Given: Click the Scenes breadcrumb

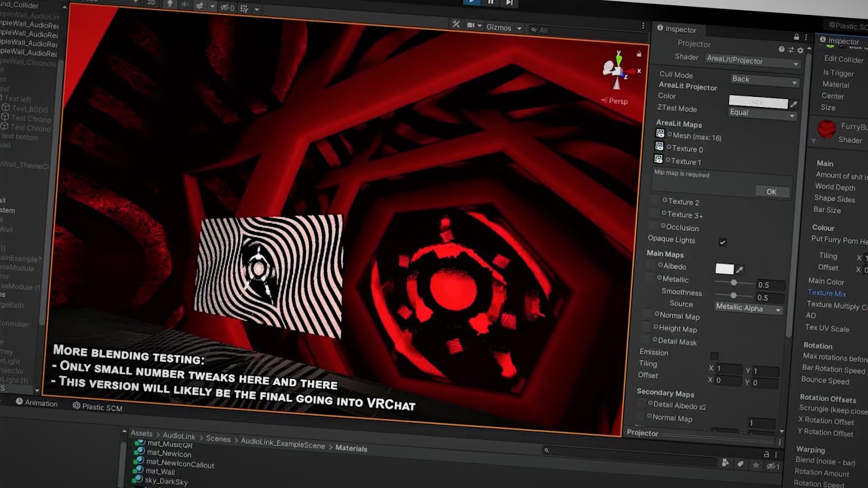Looking at the screenshot, I should [x=218, y=439].
